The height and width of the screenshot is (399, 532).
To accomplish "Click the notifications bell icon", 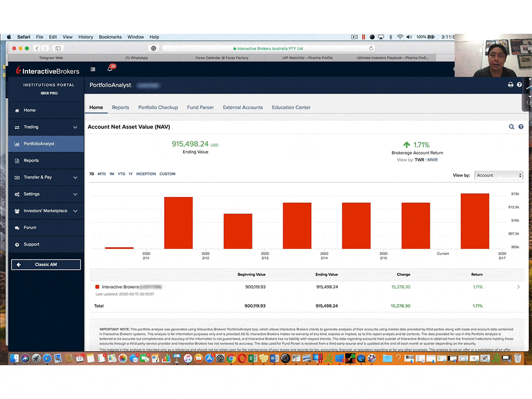I will pyautogui.click(x=110, y=69).
